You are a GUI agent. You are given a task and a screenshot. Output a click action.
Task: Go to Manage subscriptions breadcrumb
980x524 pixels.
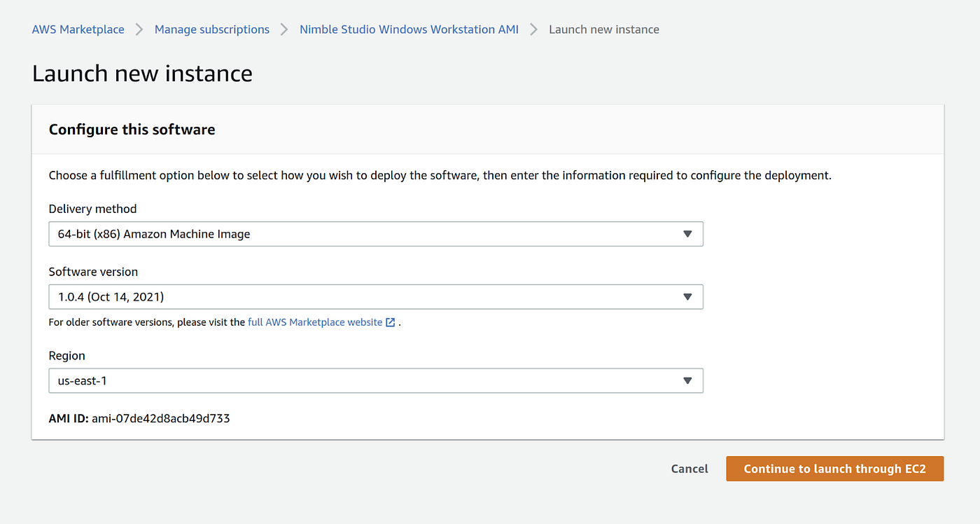tap(212, 29)
